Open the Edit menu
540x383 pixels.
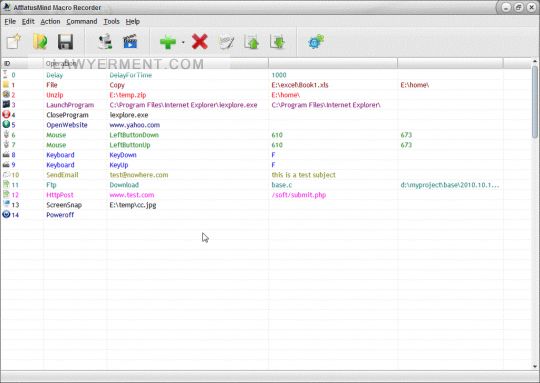coord(28,21)
